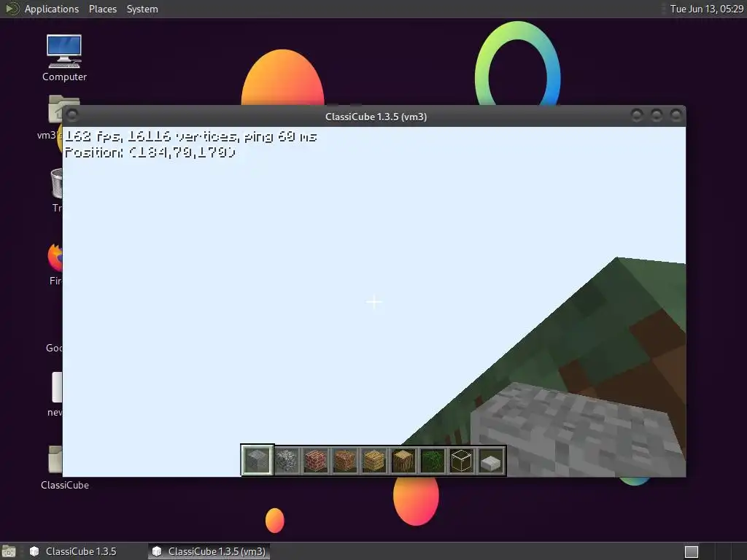The height and width of the screenshot is (560, 747).
Task: Click the Applications menu logo icon
Action: [12, 9]
